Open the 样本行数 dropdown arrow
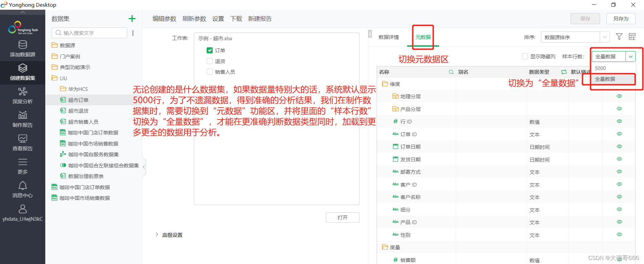 pyautogui.click(x=631, y=56)
